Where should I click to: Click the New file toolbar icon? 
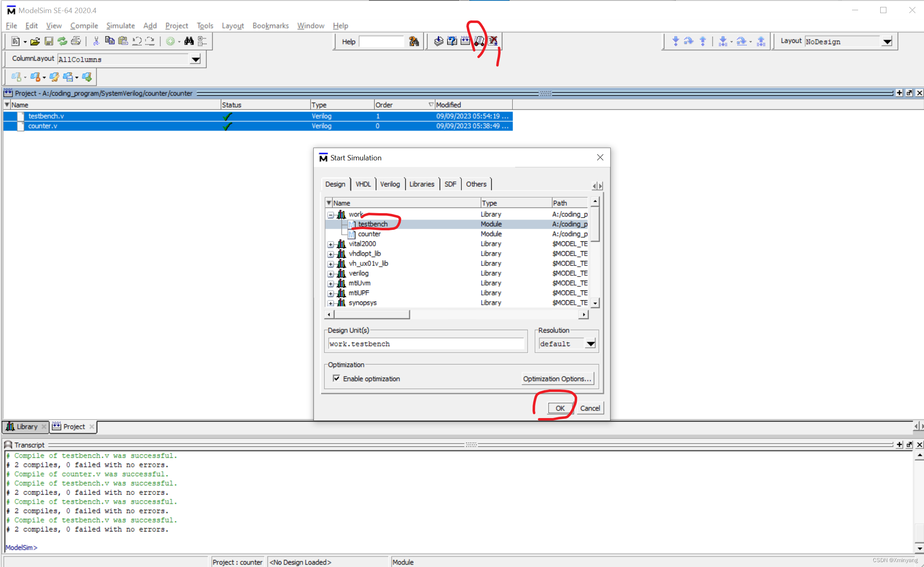click(16, 41)
